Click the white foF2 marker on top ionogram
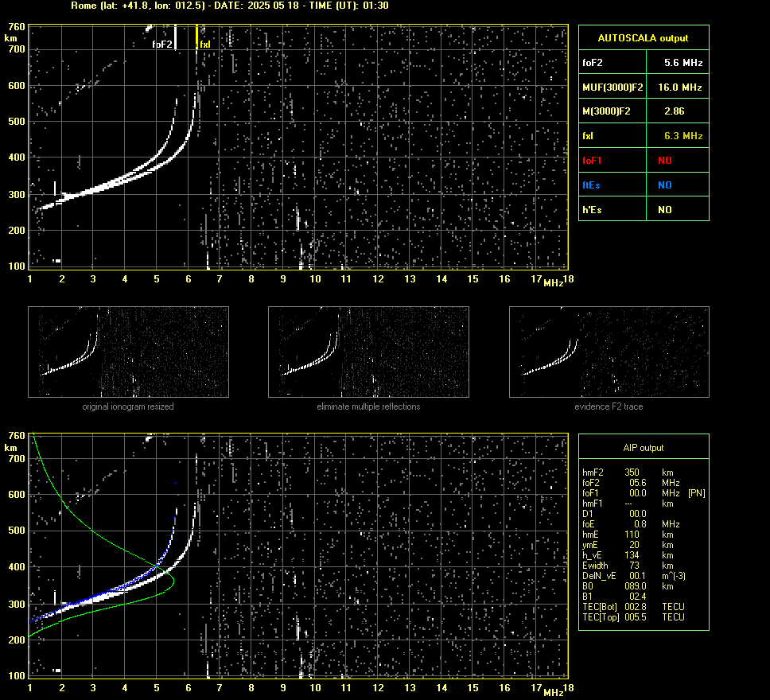This screenshot has width=770, height=700. (x=175, y=37)
